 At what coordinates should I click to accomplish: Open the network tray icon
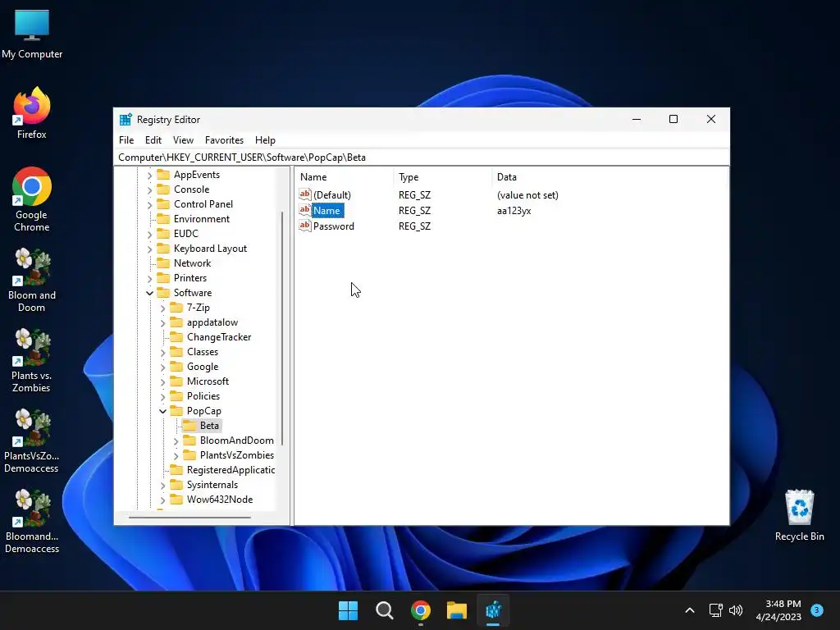715,610
